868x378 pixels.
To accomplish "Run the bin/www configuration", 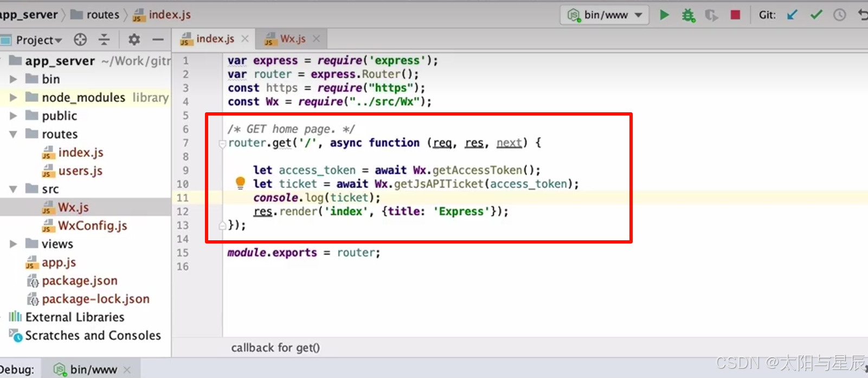I will pyautogui.click(x=664, y=15).
